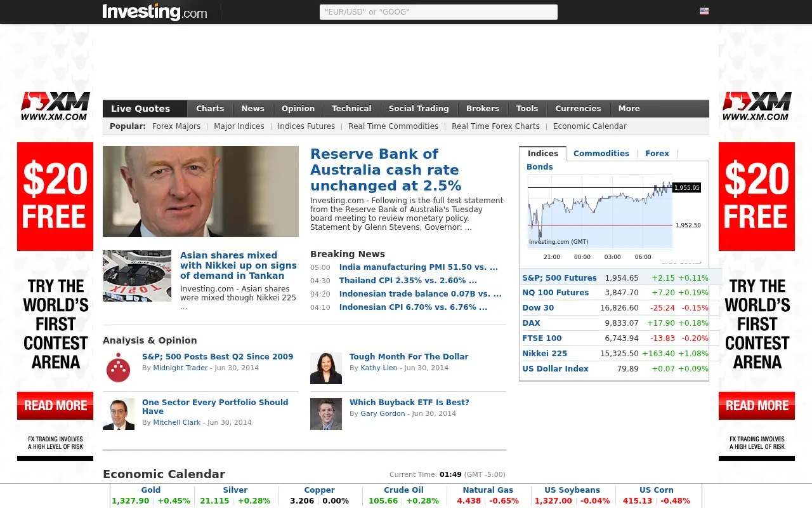Switch to the Forex tab
The width and height of the screenshot is (812, 508).
657,154
